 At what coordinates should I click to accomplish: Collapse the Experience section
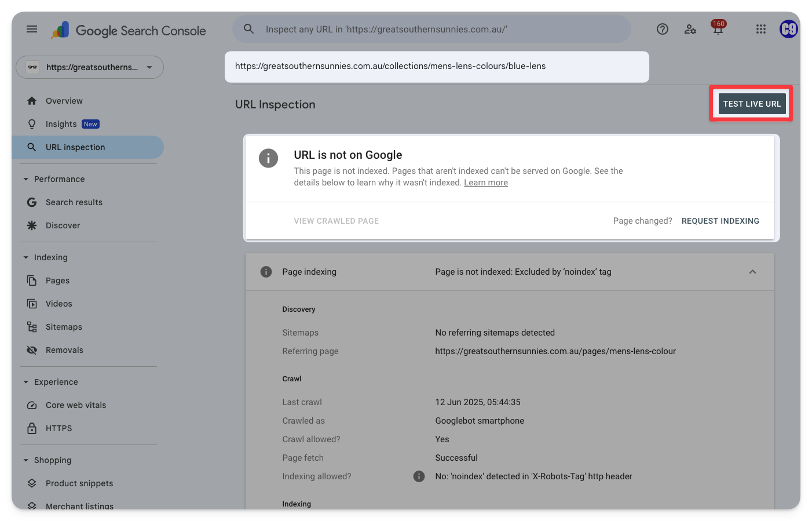click(x=26, y=382)
